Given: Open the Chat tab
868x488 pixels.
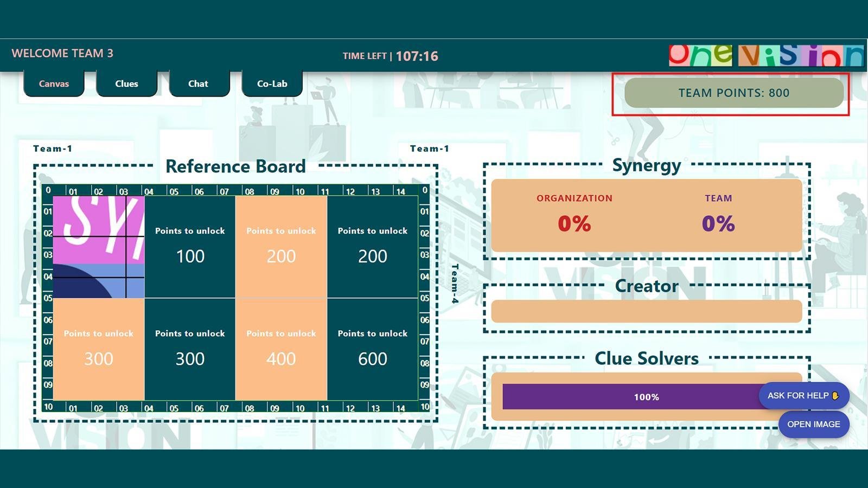Looking at the screenshot, I should click(198, 84).
